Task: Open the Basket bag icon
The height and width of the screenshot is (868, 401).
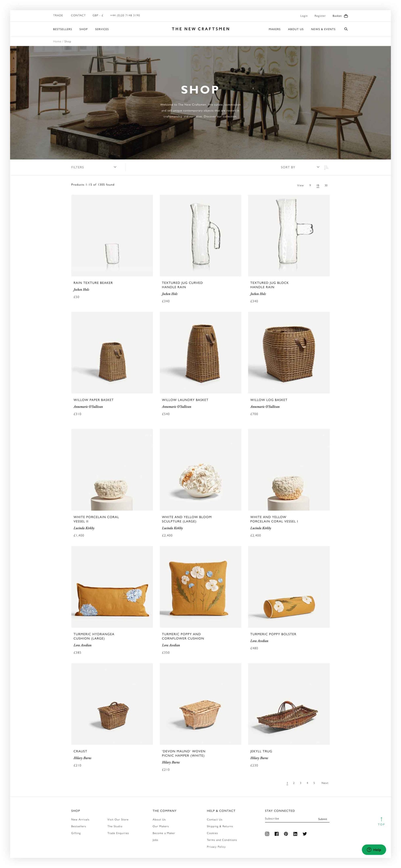Action: 346,16
